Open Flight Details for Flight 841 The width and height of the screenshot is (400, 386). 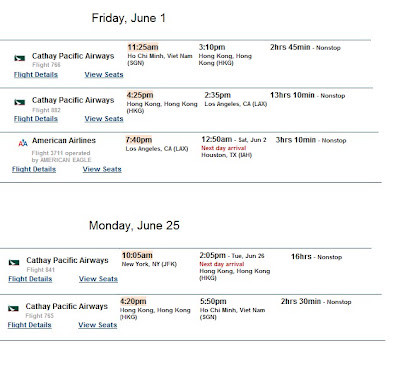[x=30, y=279]
